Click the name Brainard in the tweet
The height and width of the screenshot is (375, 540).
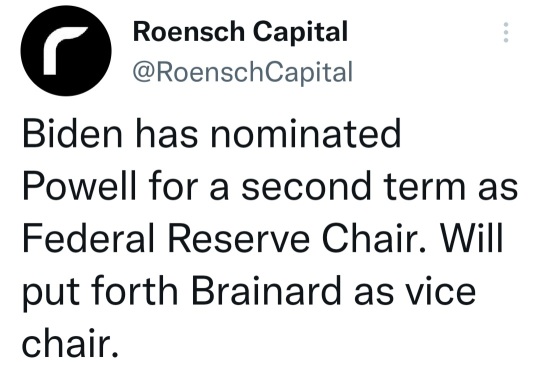(x=266, y=291)
